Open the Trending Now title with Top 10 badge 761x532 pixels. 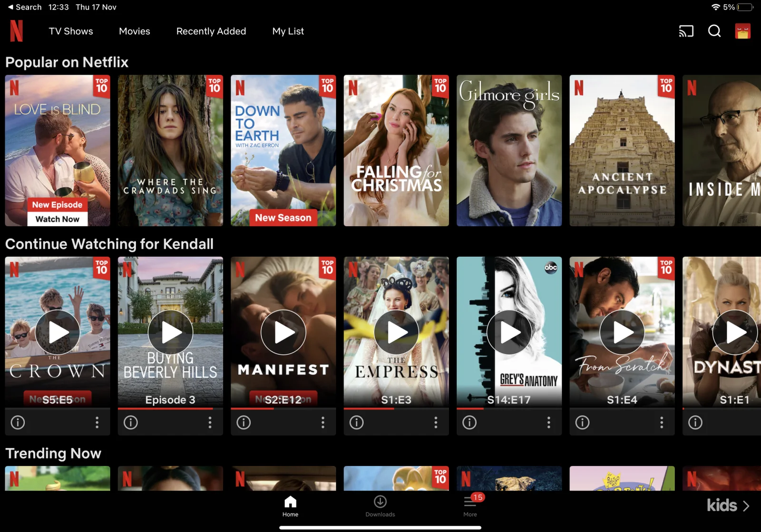click(396, 478)
